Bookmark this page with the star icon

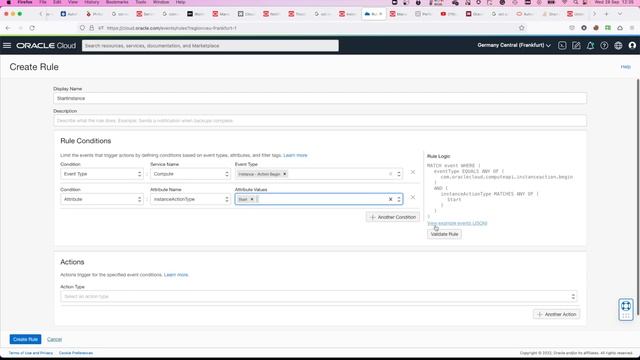coord(522,28)
